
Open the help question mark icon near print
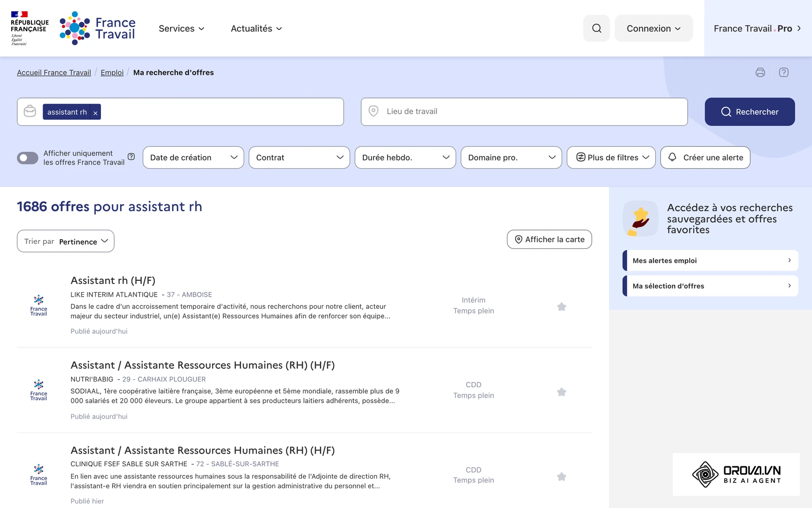pos(784,72)
